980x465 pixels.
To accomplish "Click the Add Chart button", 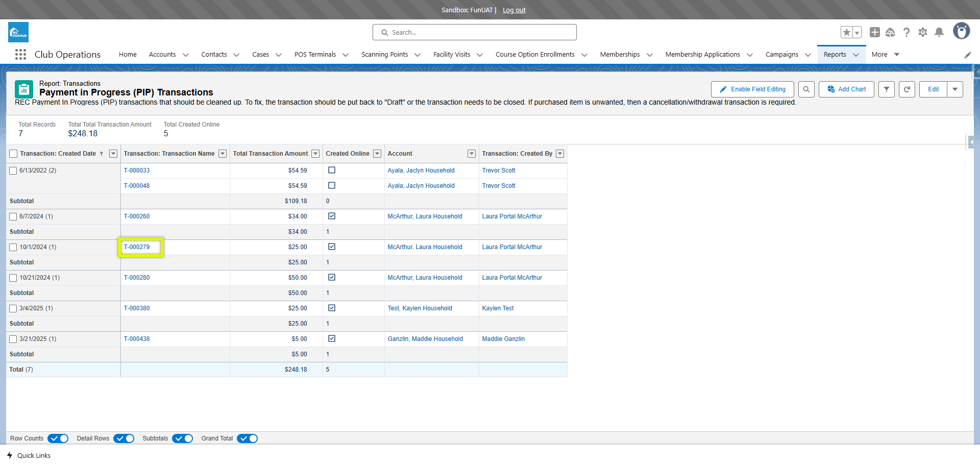I will [846, 89].
